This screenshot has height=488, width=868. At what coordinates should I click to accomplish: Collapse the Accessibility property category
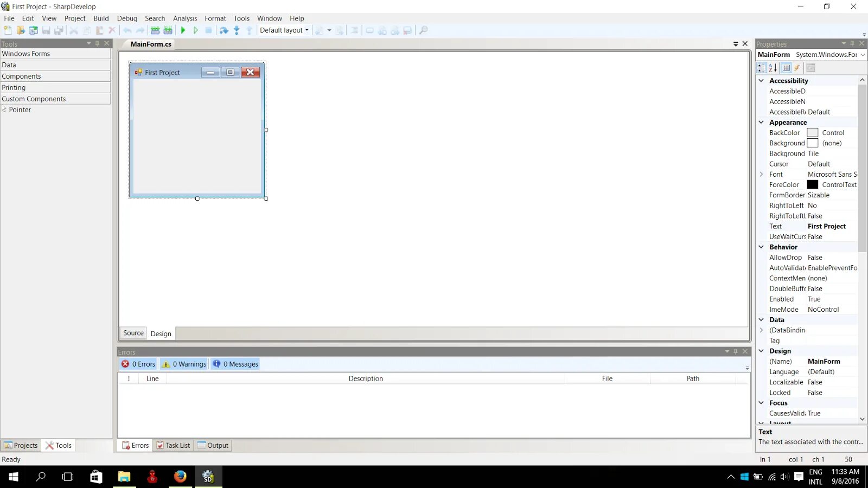[761, 81]
